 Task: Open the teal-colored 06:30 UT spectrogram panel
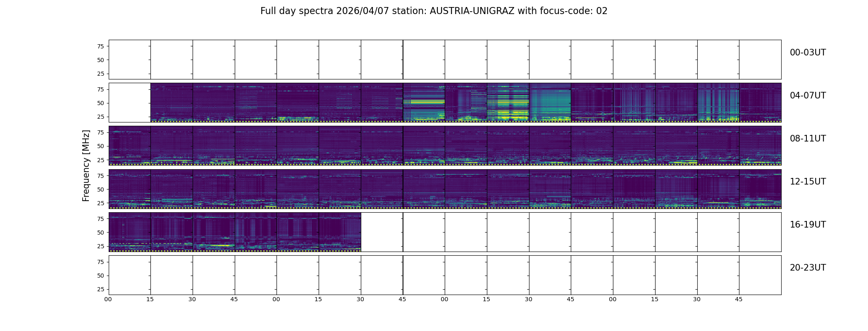click(550, 103)
